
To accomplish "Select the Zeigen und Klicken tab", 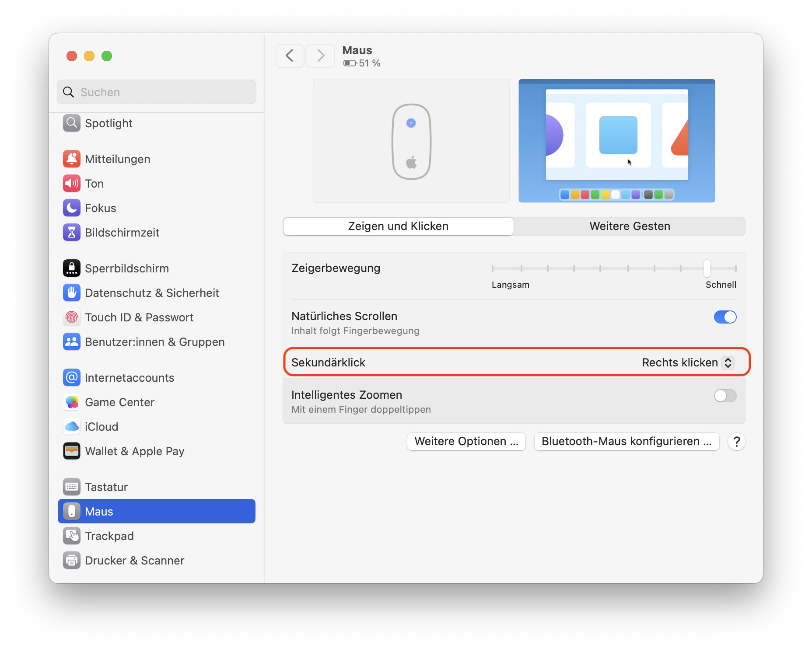I will pos(398,226).
